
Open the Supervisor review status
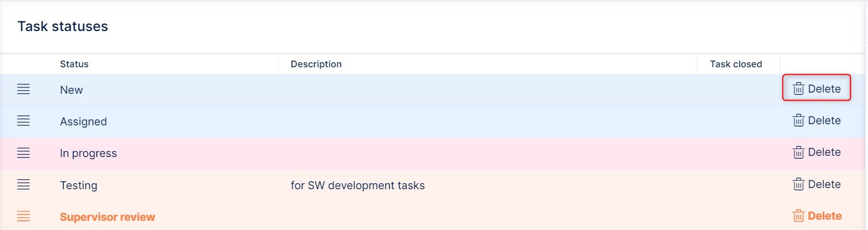pos(107,217)
